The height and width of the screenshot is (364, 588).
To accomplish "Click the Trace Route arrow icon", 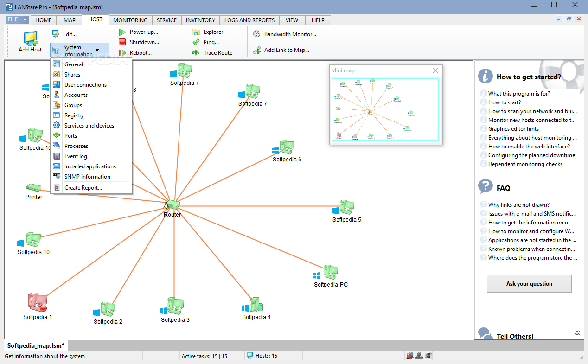I will pos(196,53).
